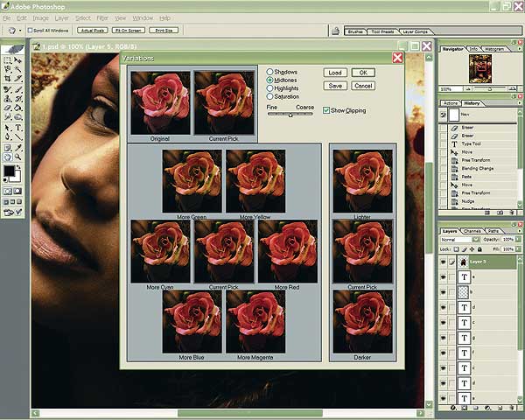Click the foreground color black swatch

10,171
